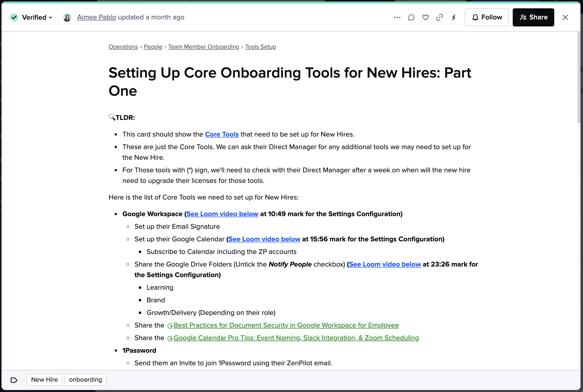Click the tag icon in footer

tap(14, 380)
